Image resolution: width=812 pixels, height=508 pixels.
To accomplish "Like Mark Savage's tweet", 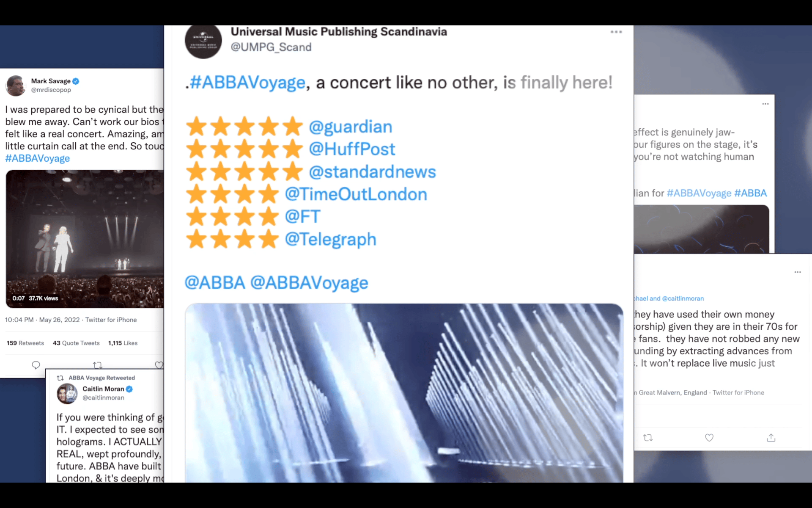I will click(159, 365).
